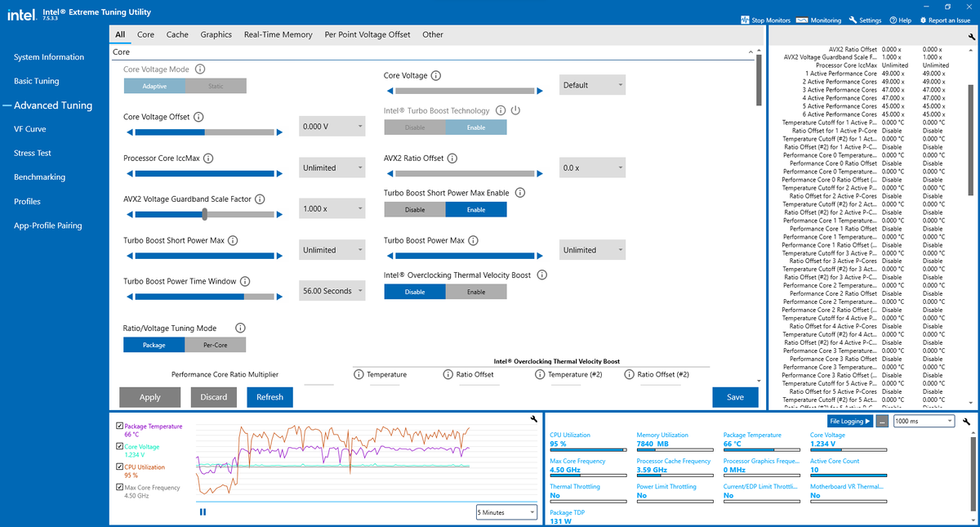Pause the monitoring graph

(x=203, y=512)
